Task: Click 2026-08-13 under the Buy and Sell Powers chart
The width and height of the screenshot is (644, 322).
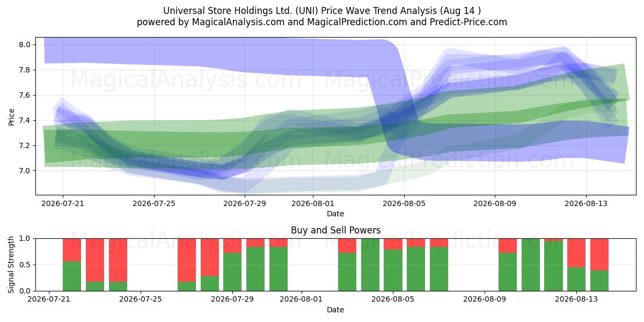Action: [576, 299]
